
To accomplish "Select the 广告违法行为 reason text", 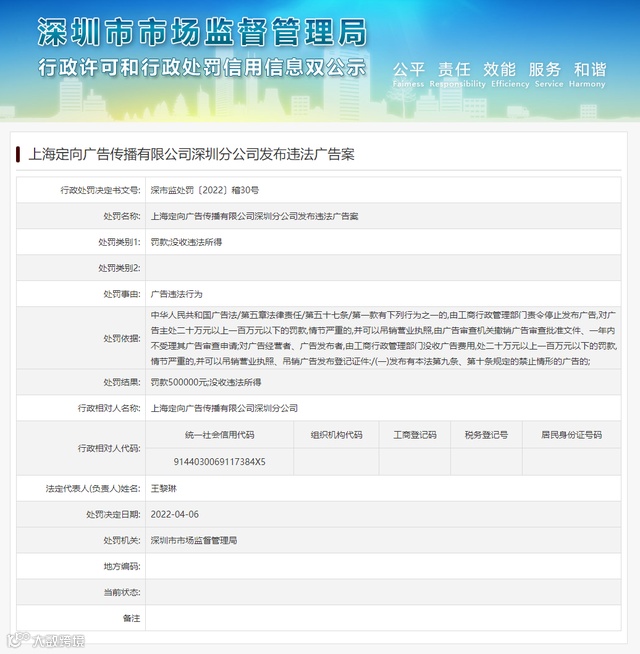I will tap(176, 294).
